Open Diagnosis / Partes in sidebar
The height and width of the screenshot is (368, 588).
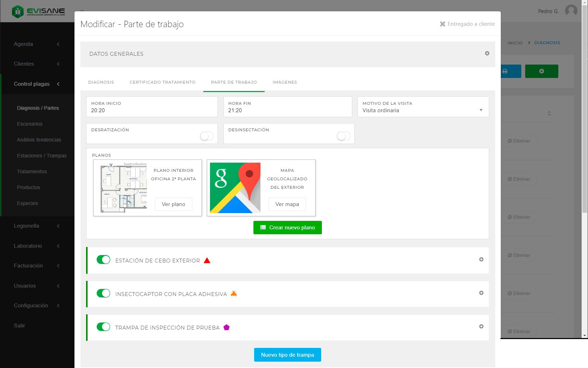[x=38, y=108]
